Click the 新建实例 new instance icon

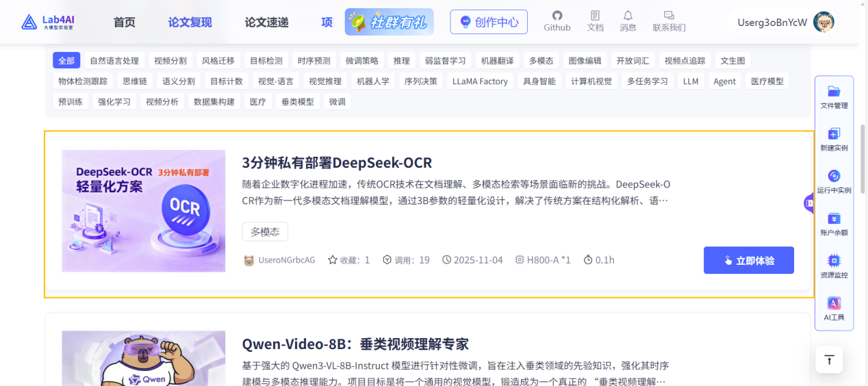[834, 134]
